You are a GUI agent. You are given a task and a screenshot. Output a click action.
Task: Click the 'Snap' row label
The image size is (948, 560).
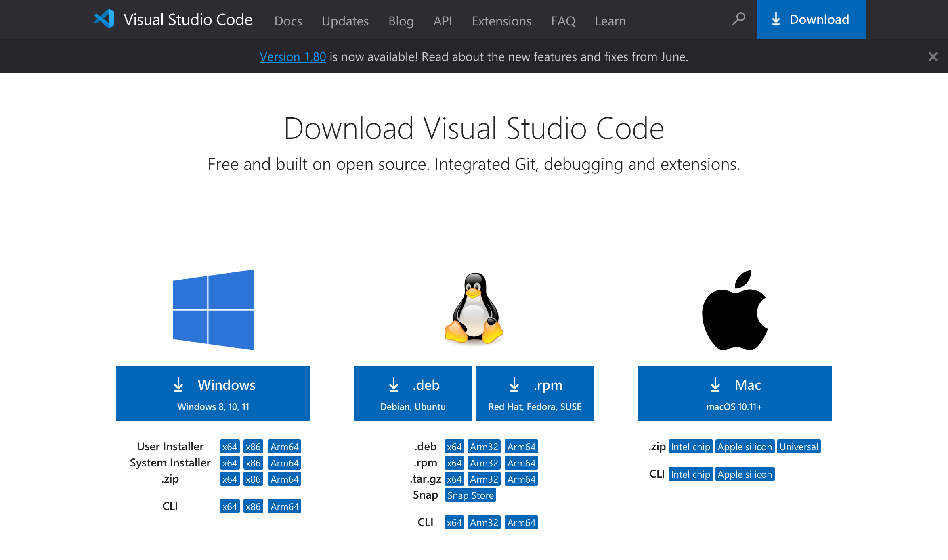426,495
